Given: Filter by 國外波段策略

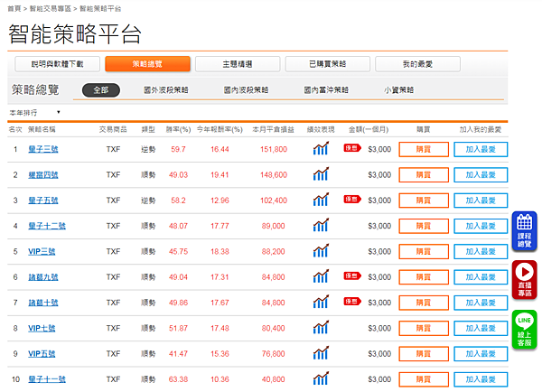Looking at the screenshot, I should pos(166,90).
